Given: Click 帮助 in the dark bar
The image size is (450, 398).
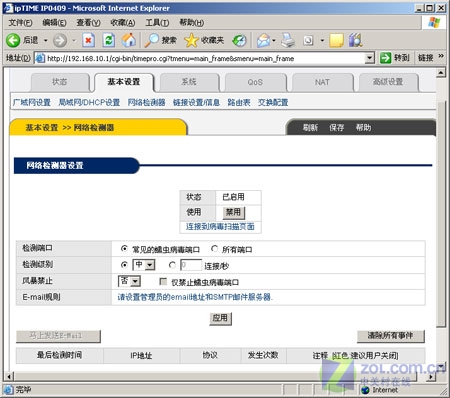Looking at the screenshot, I should (x=363, y=127).
